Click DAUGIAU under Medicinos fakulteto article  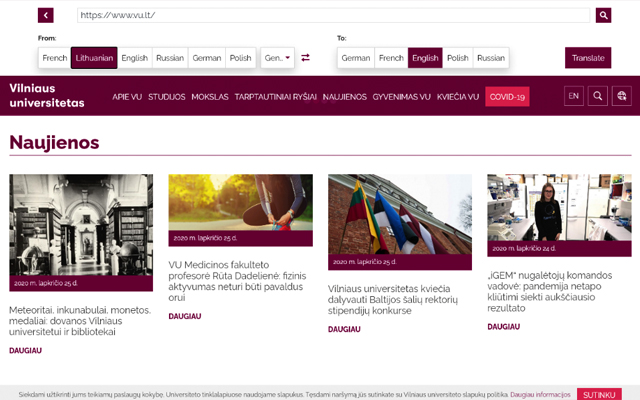click(x=185, y=316)
